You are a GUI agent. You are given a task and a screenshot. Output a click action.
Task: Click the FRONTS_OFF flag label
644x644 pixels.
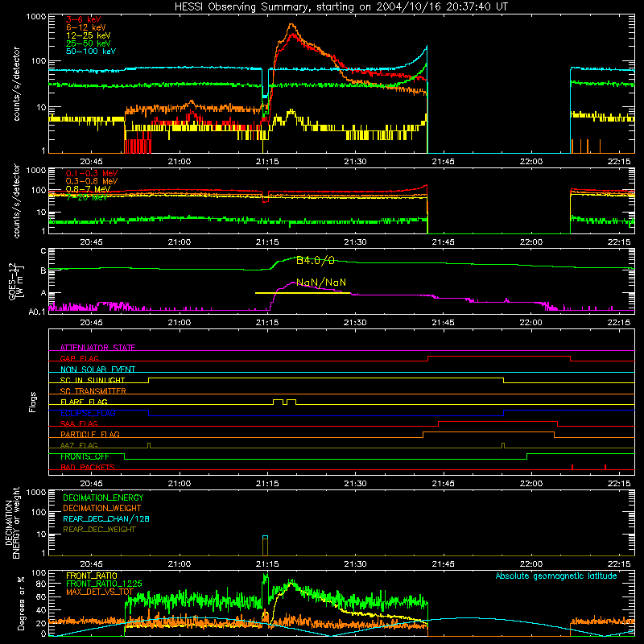click(x=85, y=456)
